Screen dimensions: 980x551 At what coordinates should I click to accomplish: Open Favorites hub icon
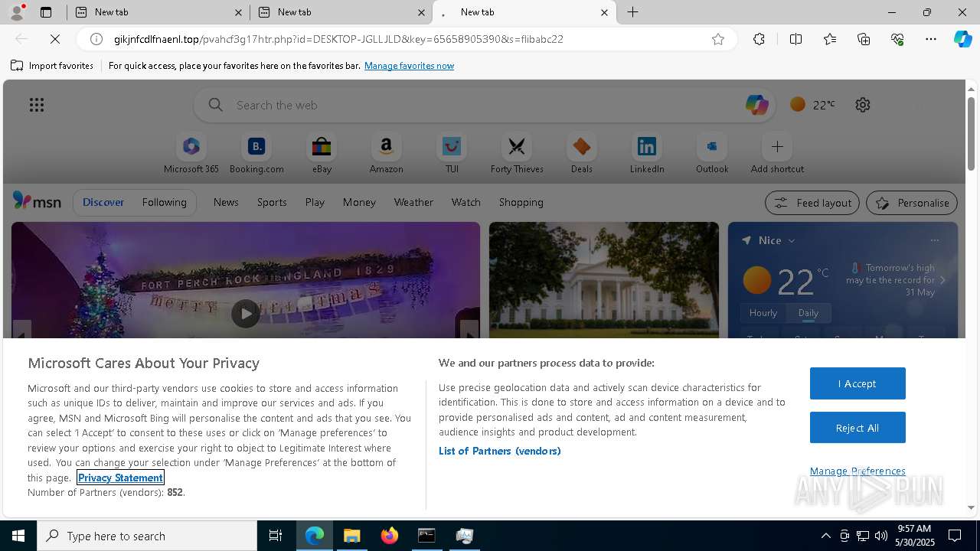click(x=830, y=39)
